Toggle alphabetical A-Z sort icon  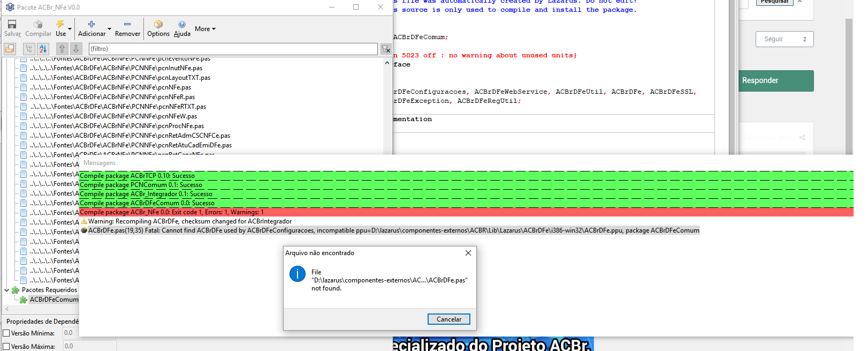pyautogui.click(x=43, y=49)
